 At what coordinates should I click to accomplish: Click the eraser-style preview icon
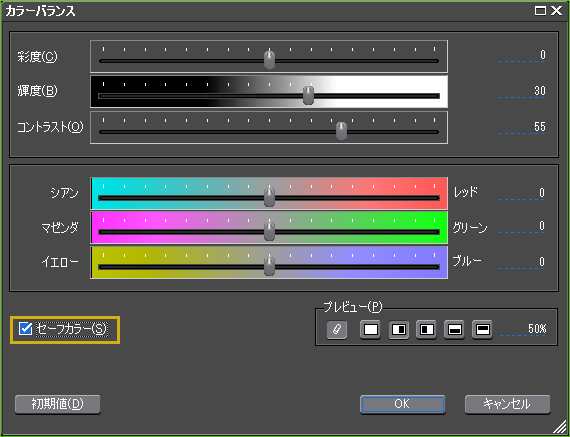(337, 330)
